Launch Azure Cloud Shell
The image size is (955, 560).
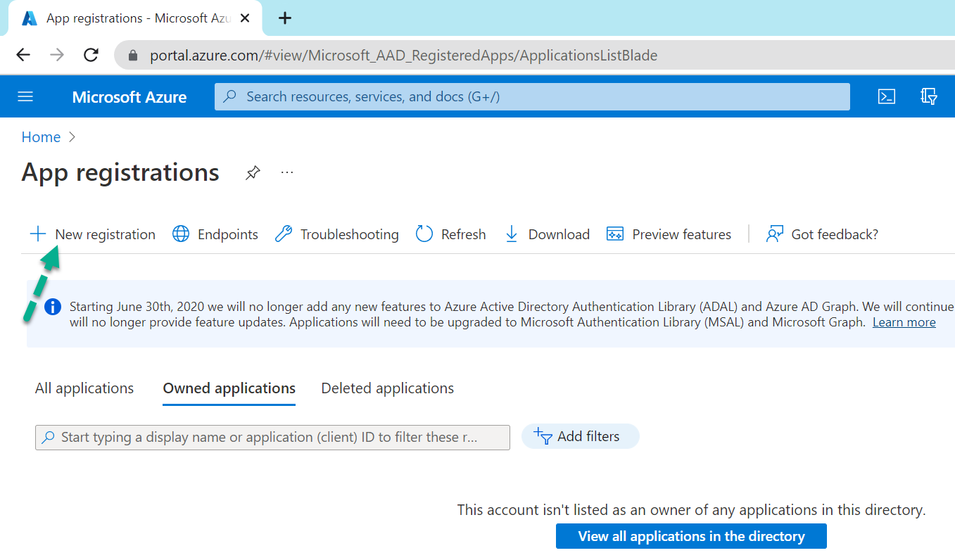pos(887,96)
